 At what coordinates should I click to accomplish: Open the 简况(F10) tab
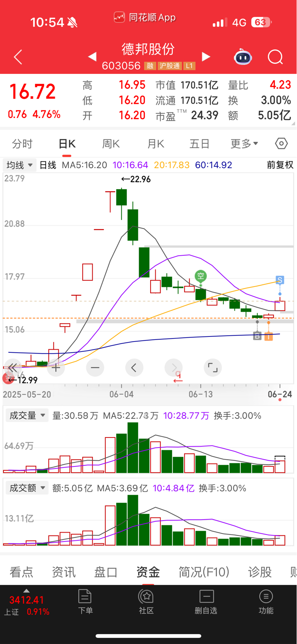(x=204, y=572)
